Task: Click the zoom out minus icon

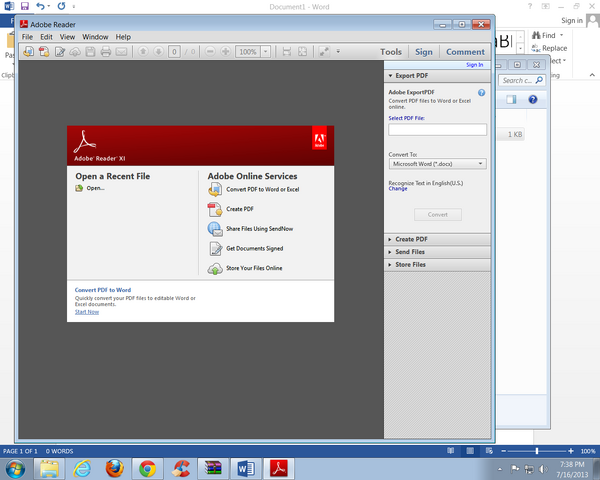Action: (x=210, y=51)
